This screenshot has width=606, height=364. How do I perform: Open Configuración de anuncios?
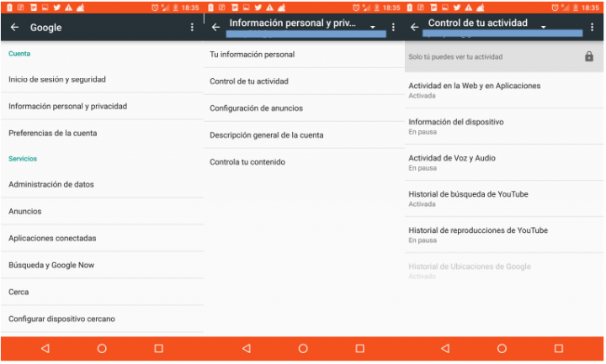pyautogui.click(x=304, y=108)
